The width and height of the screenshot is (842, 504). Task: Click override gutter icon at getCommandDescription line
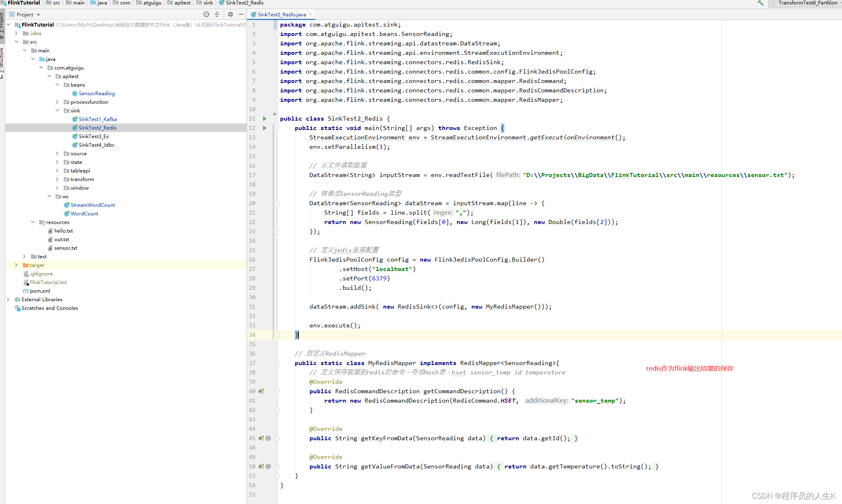[261, 391]
